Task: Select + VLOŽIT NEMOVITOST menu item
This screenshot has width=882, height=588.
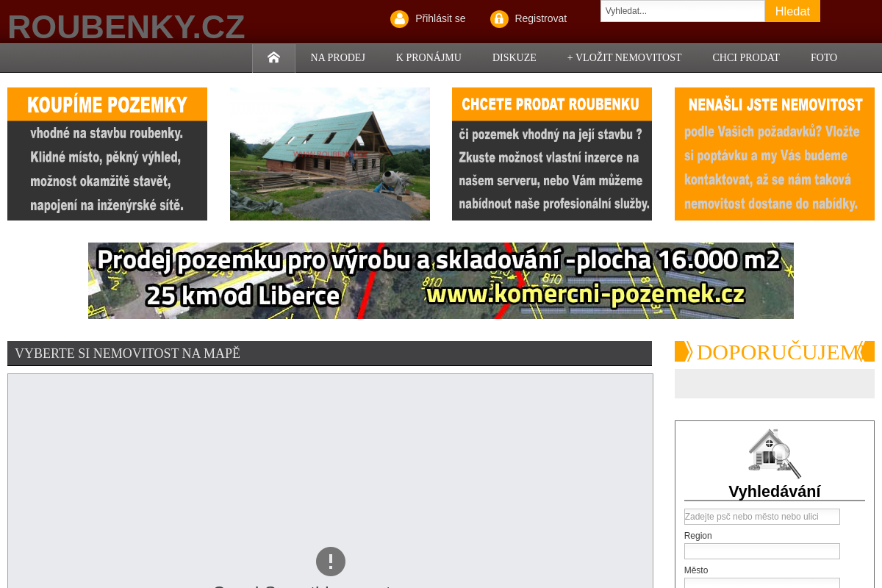Action: pos(624,57)
